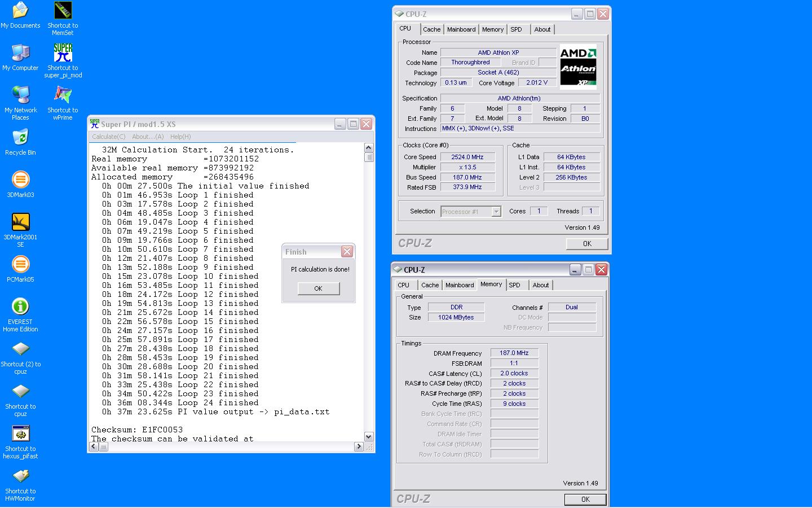The height and width of the screenshot is (508, 812).
Task: Click Core Speed 2524.0 MHz field
Action: [467, 157]
